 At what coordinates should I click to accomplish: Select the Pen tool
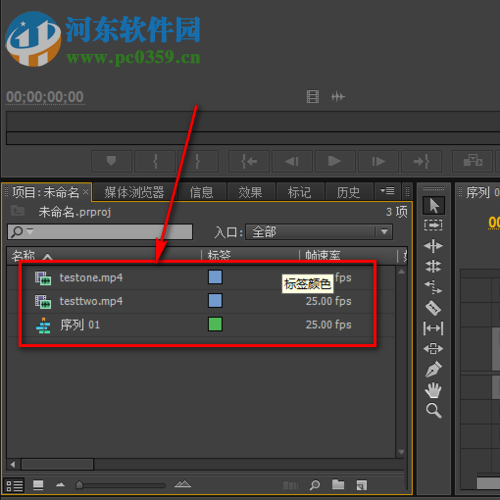433,369
